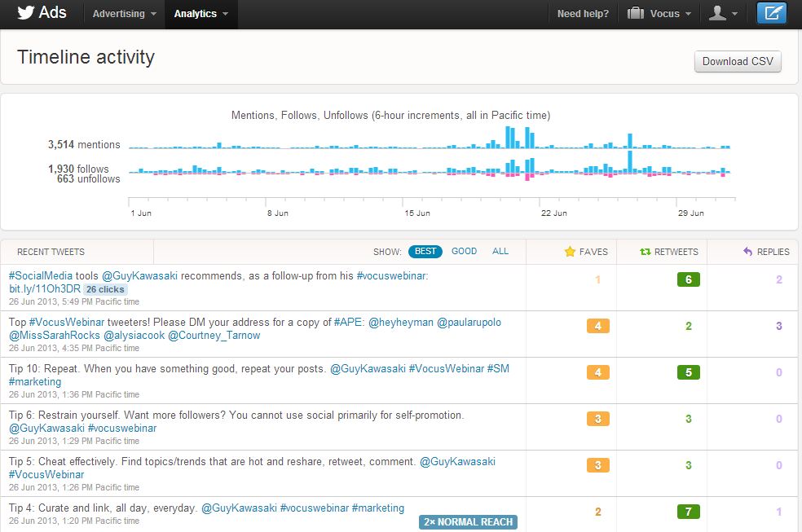The height and width of the screenshot is (532, 802).
Task: Click the compose new tweet icon
Action: [x=771, y=13]
